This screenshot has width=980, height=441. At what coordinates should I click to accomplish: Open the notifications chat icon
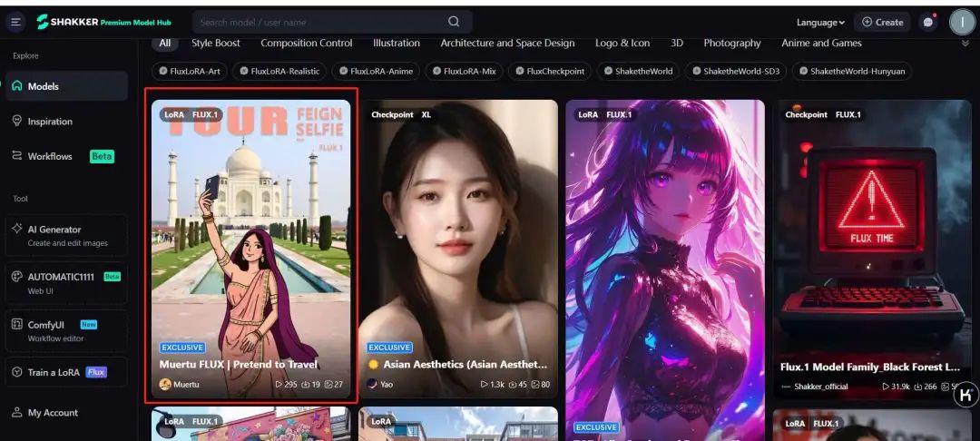click(x=928, y=23)
